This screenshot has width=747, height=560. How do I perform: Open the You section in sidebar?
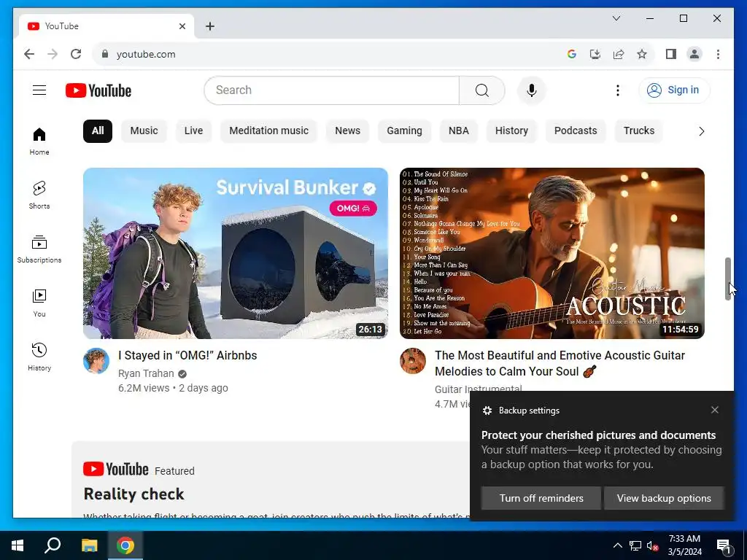pyautogui.click(x=39, y=303)
